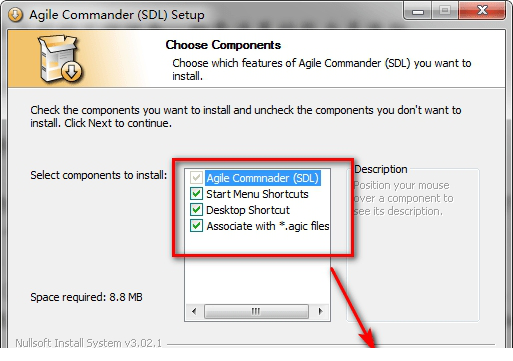Click the download arrow on box graphic
The image size is (513, 361).
(x=72, y=72)
